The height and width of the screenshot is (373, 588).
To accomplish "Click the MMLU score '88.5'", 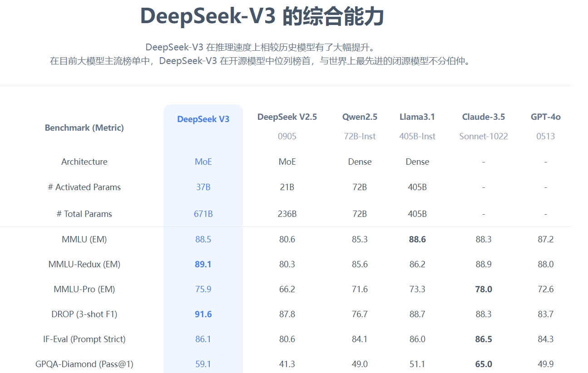I will [x=203, y=239].
